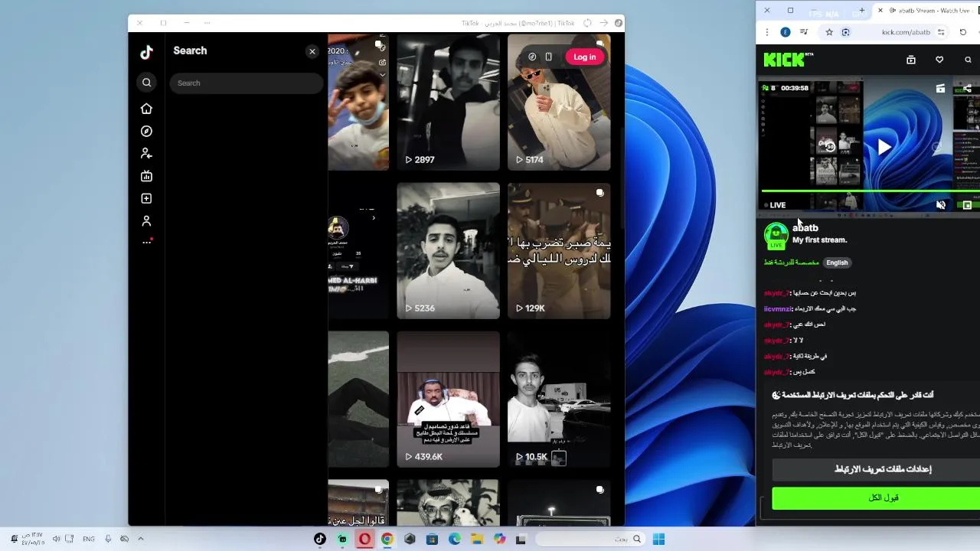Click first akydr_7 username in chat
This screenshot has height=551, width=980.
(776, 293)
